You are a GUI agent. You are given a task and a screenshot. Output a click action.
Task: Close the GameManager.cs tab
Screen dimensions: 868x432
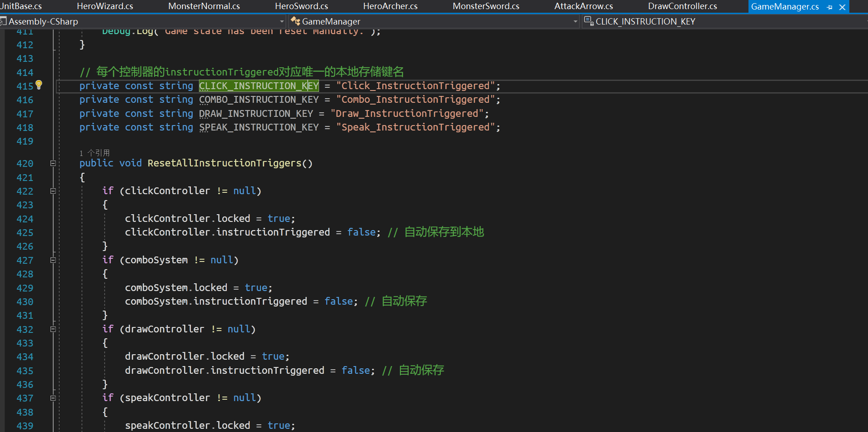tap(842, 7)
